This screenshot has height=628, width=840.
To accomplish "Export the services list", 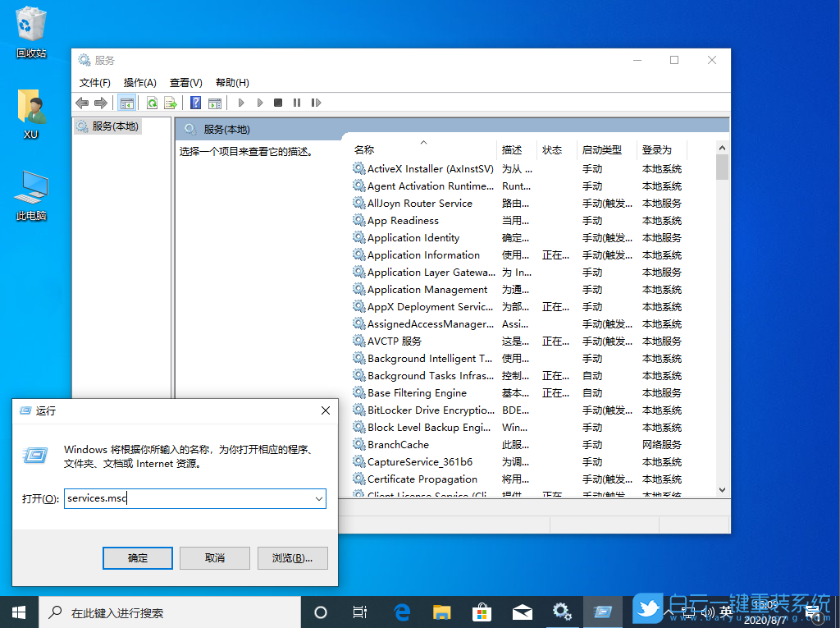I will [171, 102].
